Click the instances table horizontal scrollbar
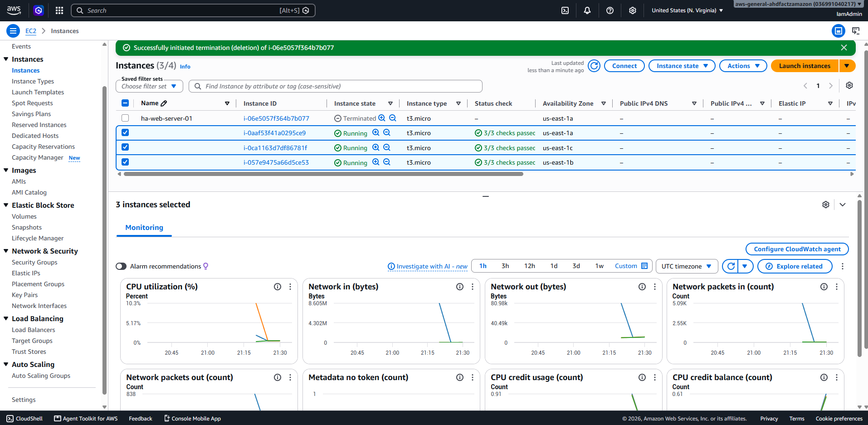Image resolution: width=868 pixels, height=425 pixels. pyautogui.click(x=323, y=174)
